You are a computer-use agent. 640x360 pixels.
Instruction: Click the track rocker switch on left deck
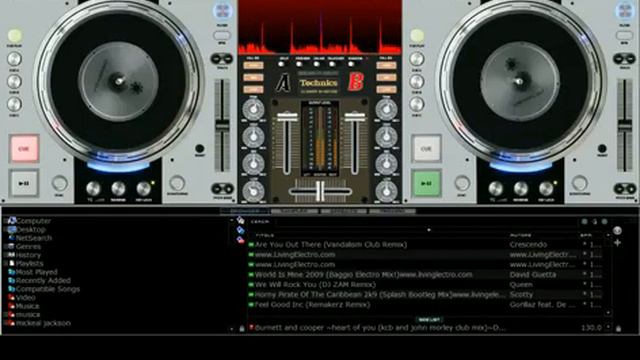coord(222,59)
